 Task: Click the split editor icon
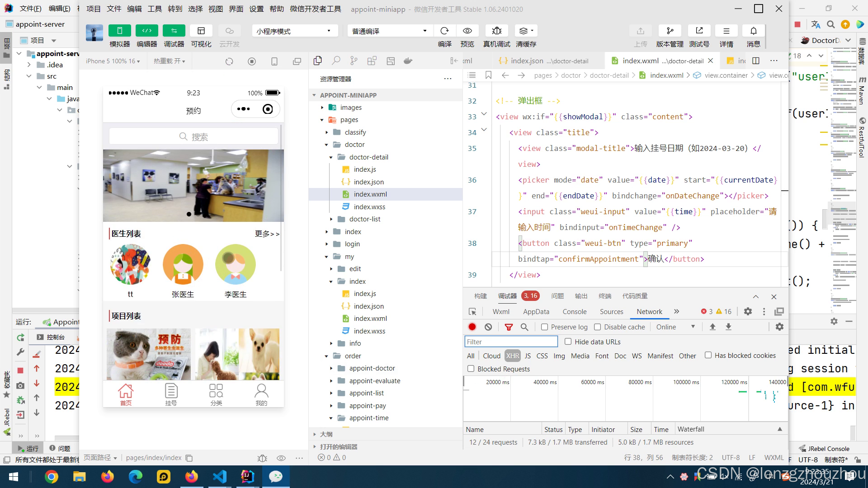pos(756,61)
